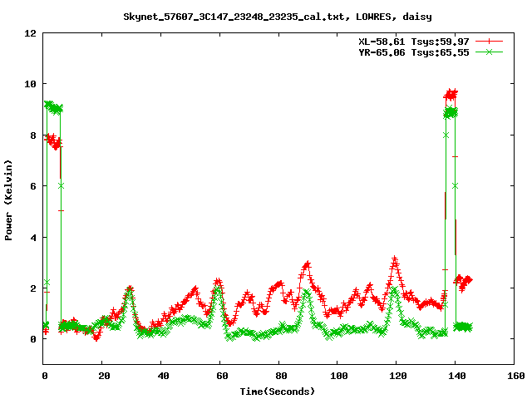Click the red calibration plateau near 138 seconds
Image resolution: width=532 pixels, height=399 pixels.
[451, 94]
